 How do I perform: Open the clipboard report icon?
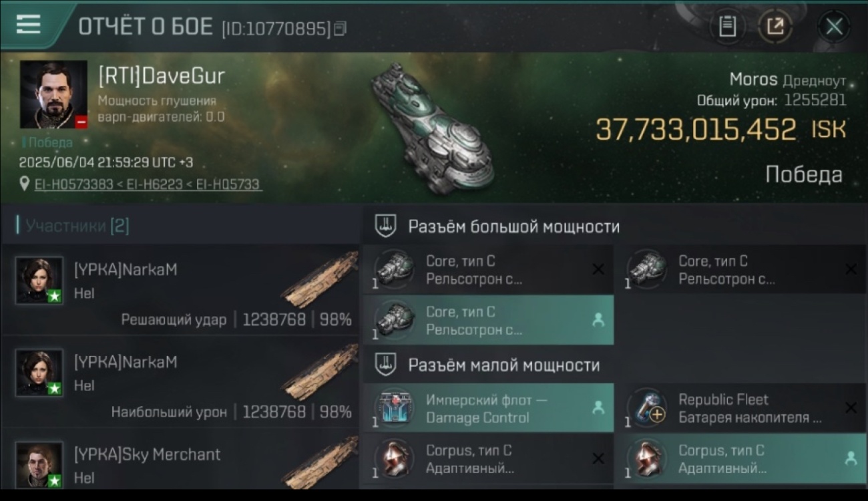tap(727, 27)
